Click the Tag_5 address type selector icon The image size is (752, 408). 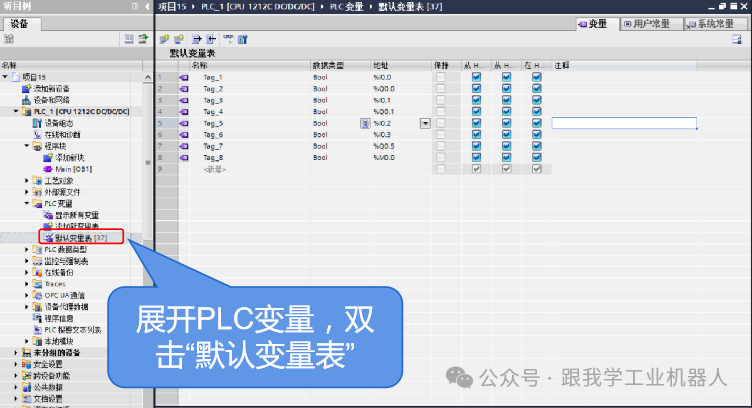click(365, 123)
